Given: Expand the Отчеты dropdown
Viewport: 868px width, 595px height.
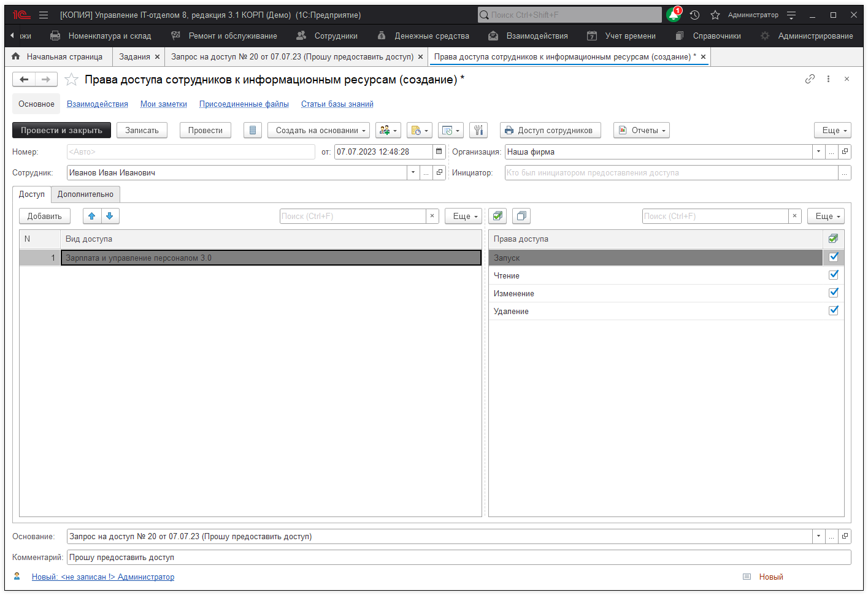Looking at the screenshot, I should (642, 130).
